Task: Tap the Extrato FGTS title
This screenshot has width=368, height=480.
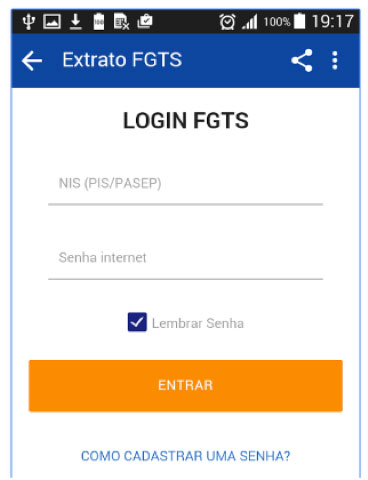Action: tap(122, 60)
